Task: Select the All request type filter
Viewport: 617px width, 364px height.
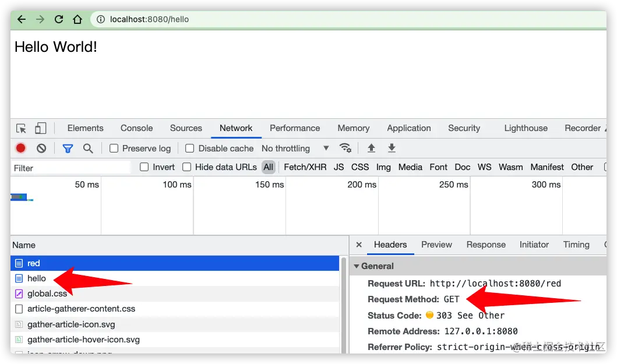Action: (x=269, y=167)
